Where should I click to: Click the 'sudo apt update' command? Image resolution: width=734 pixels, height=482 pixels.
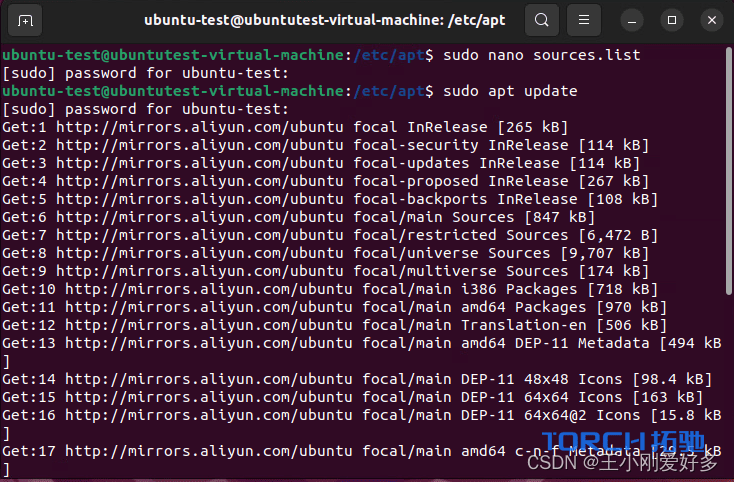coord(510,91)
